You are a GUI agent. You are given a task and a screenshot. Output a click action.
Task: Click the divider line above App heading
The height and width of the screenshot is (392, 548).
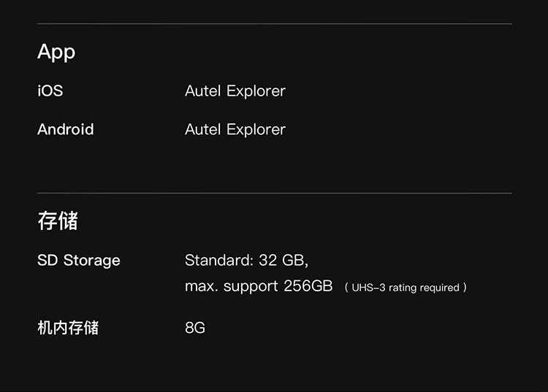click(274, 24)
